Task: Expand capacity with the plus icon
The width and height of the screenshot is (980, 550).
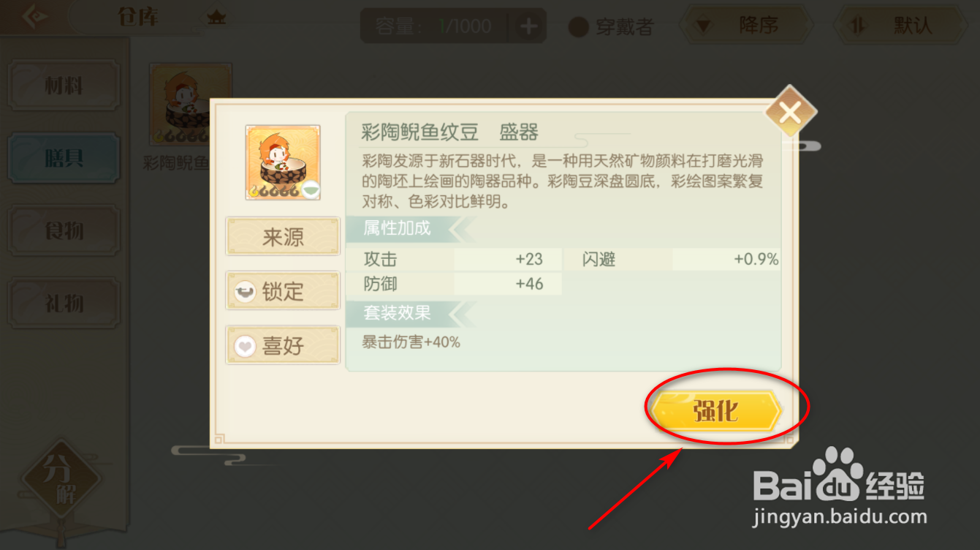Action: (x=528, y=27)
